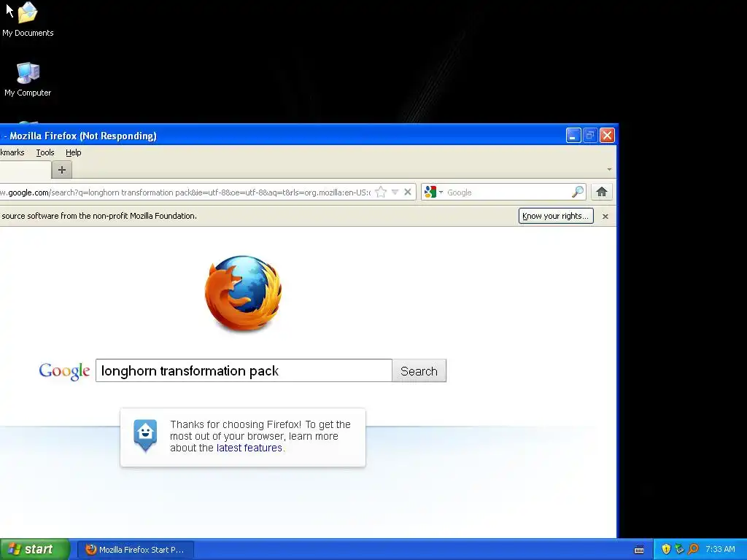Close the Firefox window
Screen dimensions: 747x560
coord(607,136)
